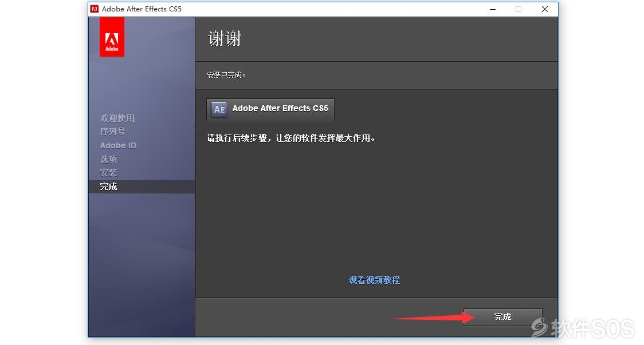Click the 谢谢 heading text

click(225, 39)
